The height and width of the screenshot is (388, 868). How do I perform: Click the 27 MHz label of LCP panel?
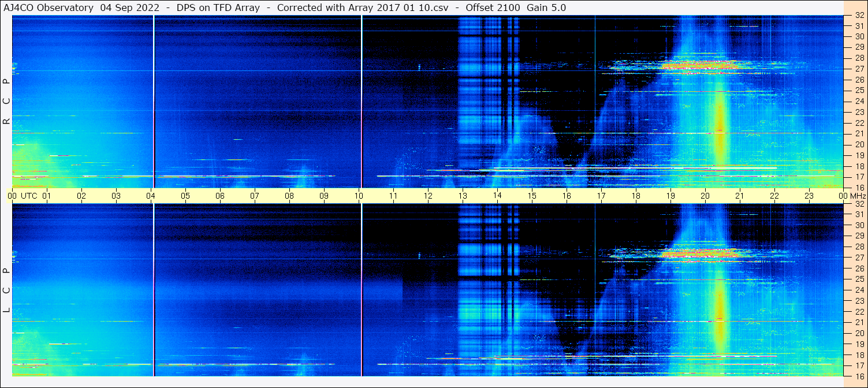tap(859, 258)
